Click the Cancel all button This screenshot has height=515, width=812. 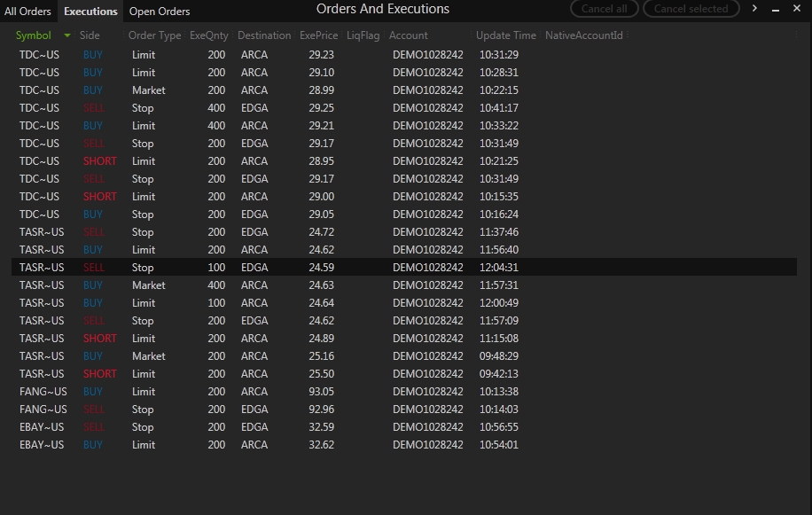coord(604,8)
